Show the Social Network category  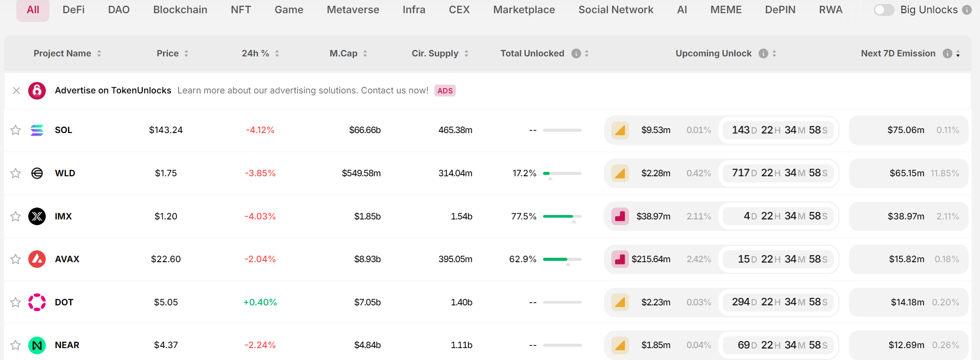[x=616, y=10]
